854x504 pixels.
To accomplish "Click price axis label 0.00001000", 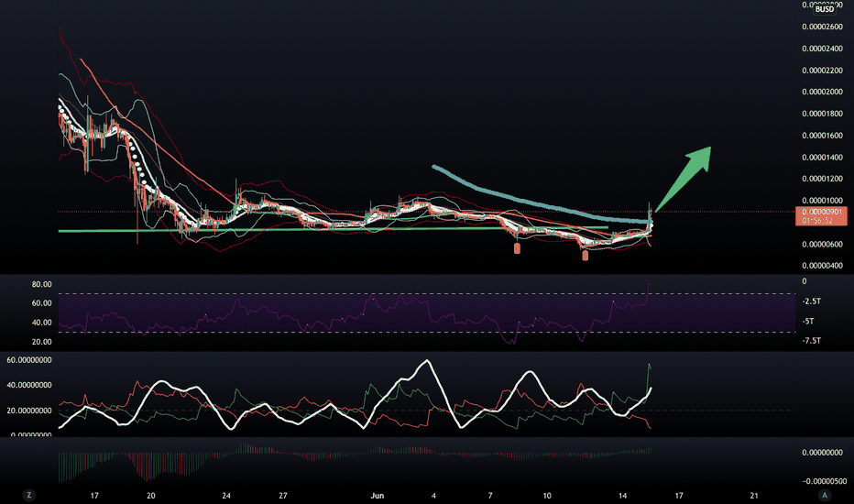I will (x=823, y=201).
